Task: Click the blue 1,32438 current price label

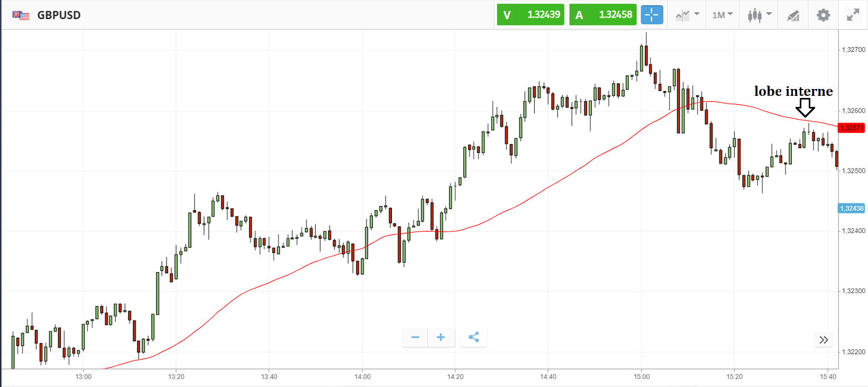Action: 851,209
